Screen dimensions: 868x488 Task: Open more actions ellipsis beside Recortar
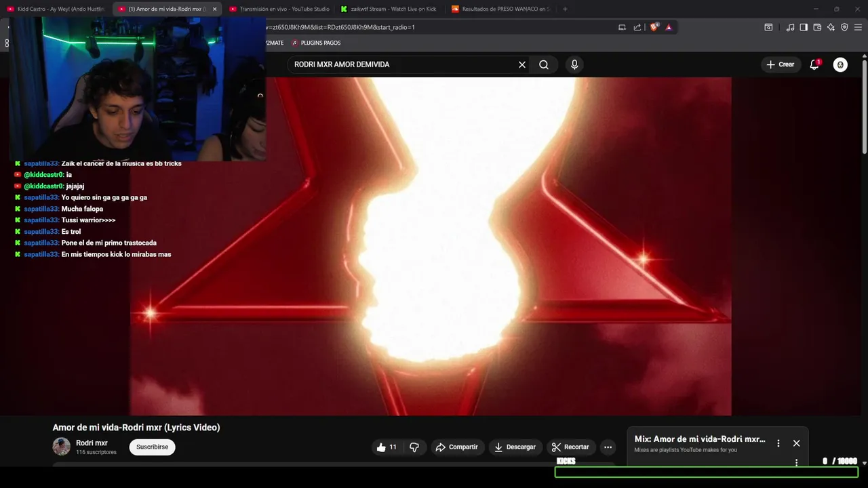point(608,447)
